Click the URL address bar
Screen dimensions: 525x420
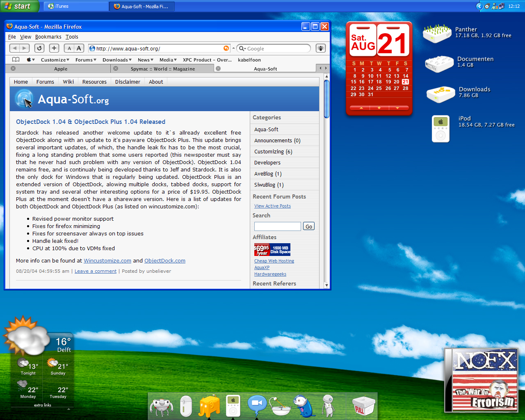[x=159, y=48]
